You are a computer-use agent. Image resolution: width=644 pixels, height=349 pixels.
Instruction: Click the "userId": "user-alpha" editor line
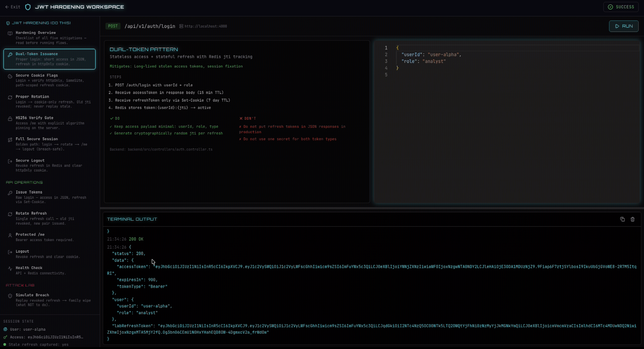point(431,55)
